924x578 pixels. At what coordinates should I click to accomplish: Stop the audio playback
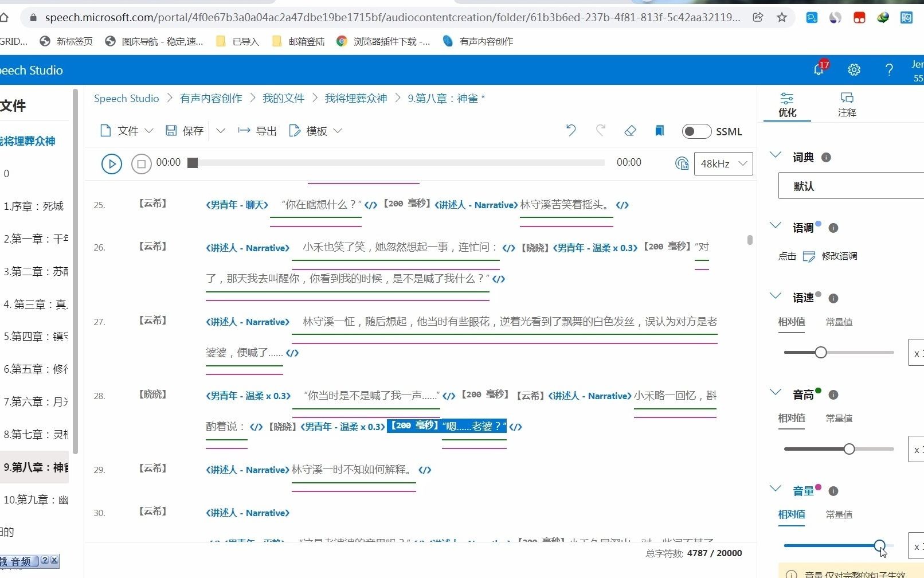coord(142,164)
